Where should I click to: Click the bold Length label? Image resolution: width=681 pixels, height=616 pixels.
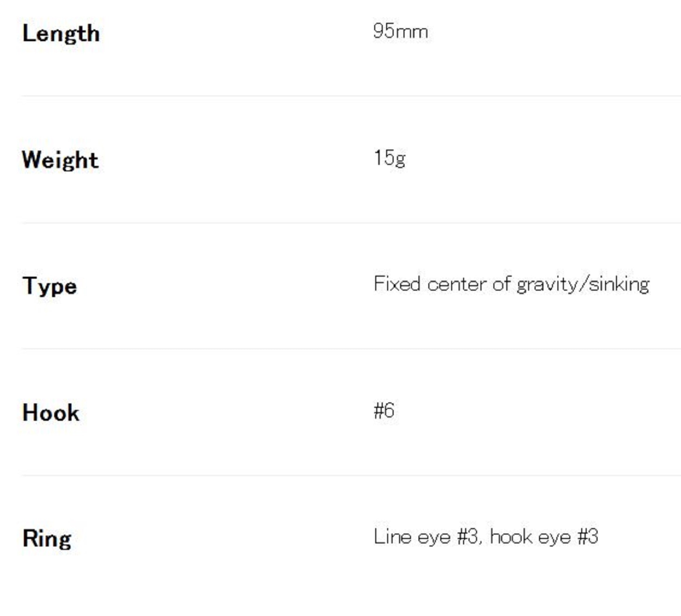(61, 34)
